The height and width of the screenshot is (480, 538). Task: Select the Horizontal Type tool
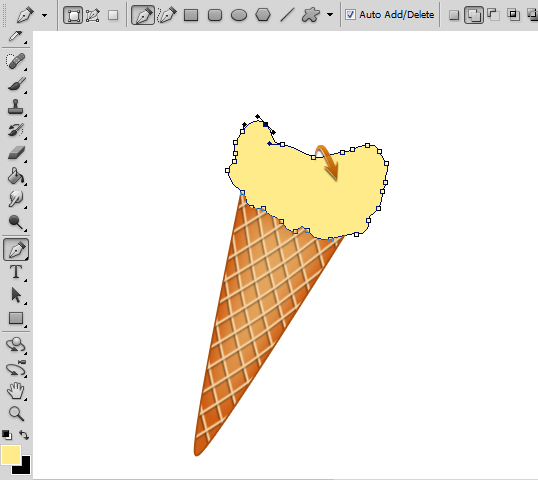[15, 272]
